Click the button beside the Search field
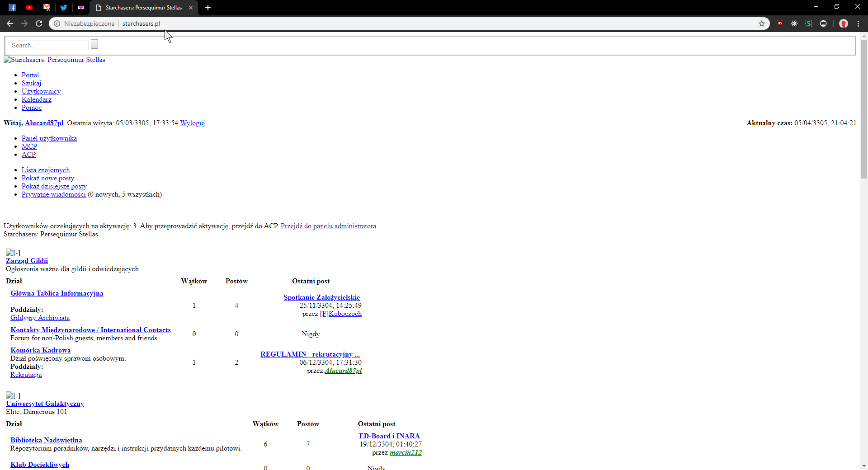Screen dimensions: 868x470 (94, 44)
